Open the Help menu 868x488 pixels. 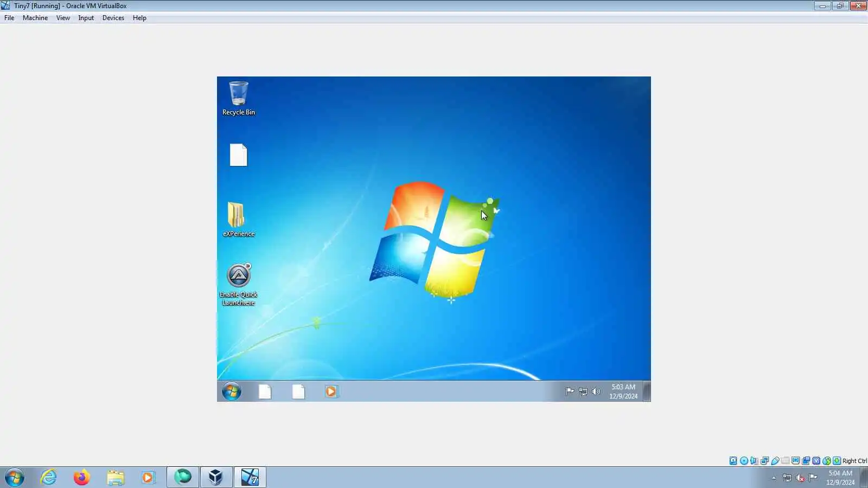pos(139,18)
